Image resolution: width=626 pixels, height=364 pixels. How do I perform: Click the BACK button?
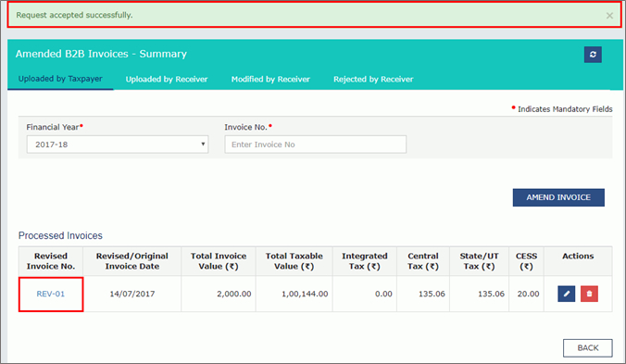click(588, 348)
